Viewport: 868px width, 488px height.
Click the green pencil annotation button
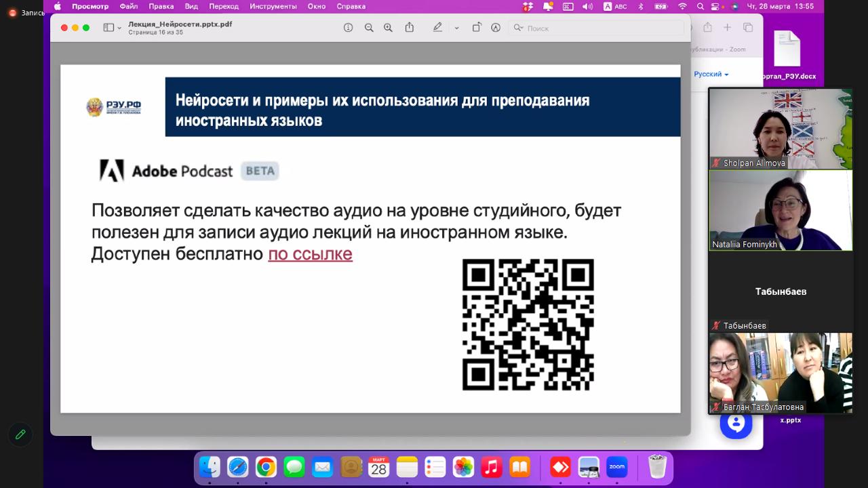(x=20, y=434)
